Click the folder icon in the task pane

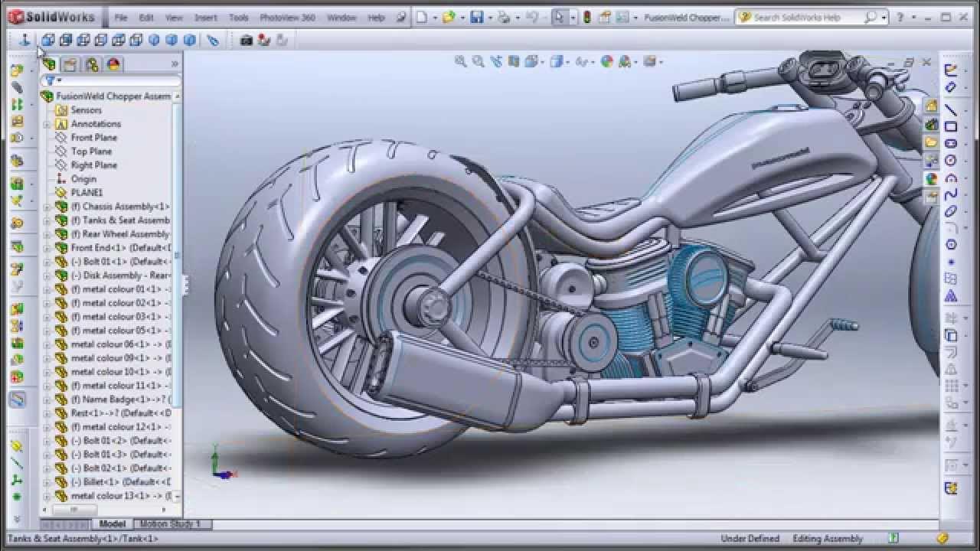click(931, 142)
